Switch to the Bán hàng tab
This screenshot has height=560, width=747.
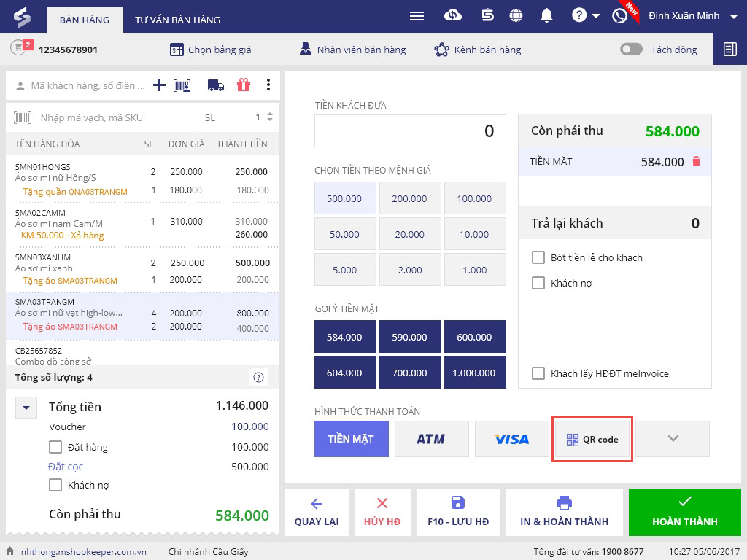click(85, 20)
